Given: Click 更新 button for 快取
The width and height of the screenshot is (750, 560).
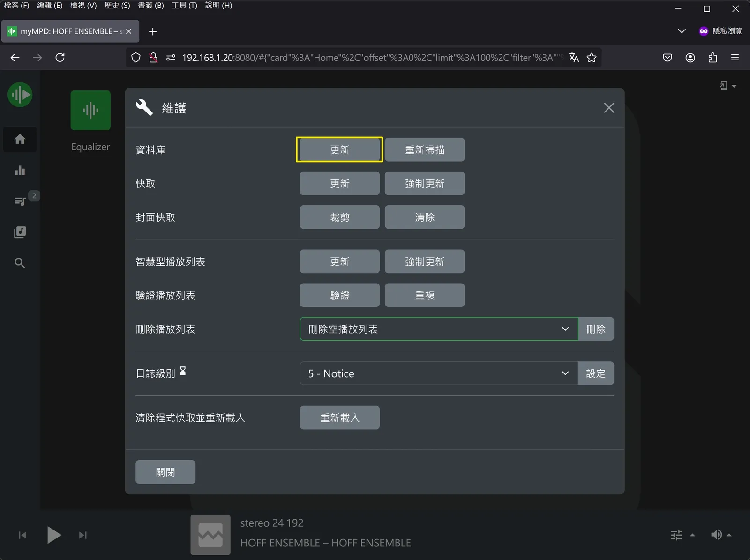Looking at the screenshot, I should (x=339, y=183).
